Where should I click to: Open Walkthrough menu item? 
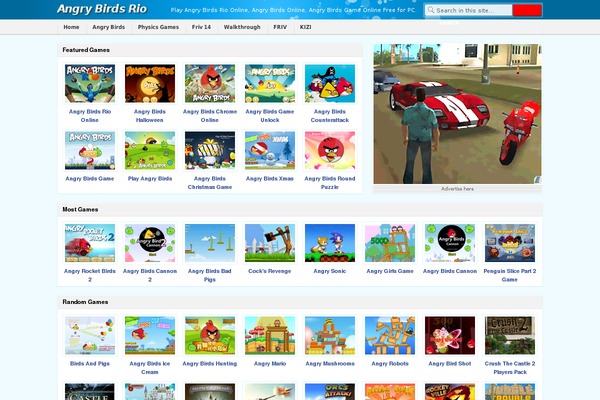click(242, 27)
